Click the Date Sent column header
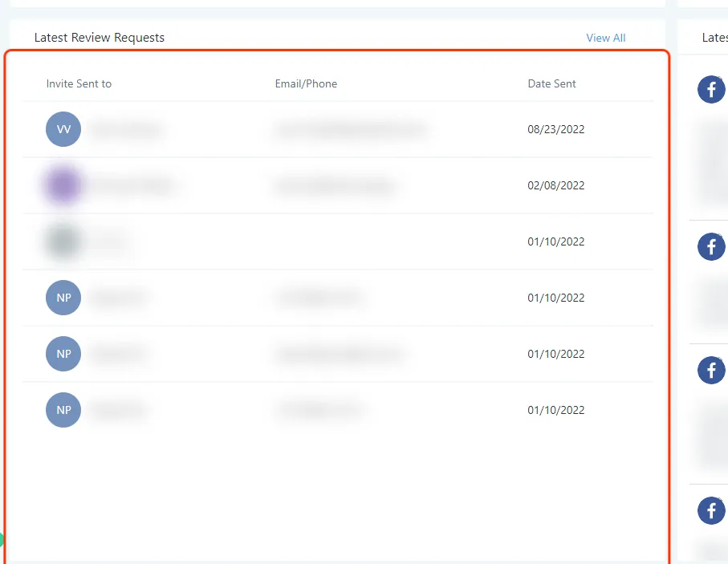 [551, 83]
